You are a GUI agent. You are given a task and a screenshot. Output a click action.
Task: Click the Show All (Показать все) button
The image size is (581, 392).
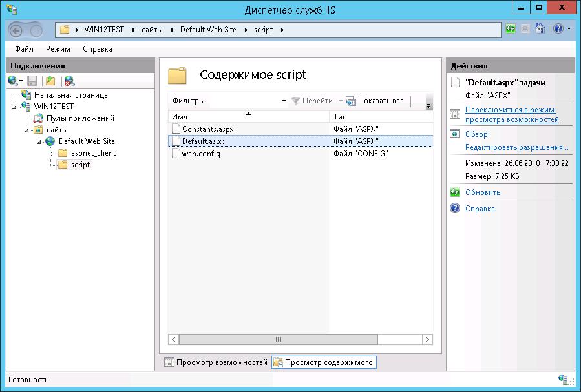375,101
